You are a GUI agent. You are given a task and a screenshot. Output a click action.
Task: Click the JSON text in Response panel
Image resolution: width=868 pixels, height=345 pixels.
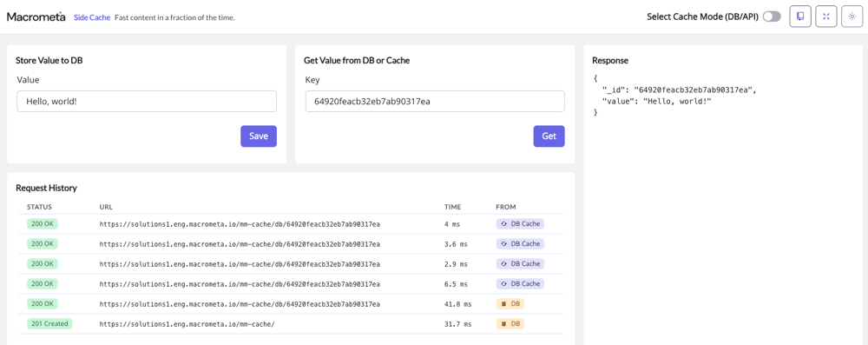(x=674, y=96)
